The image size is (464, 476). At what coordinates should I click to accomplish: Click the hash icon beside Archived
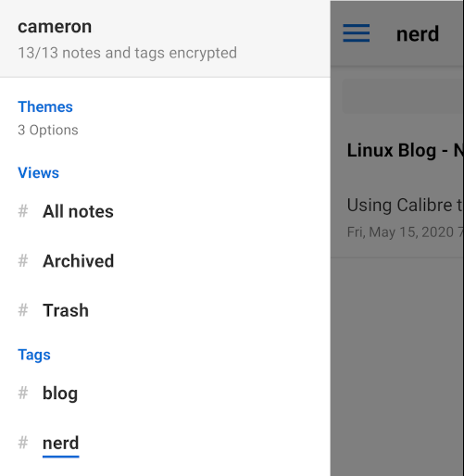pos(23,261)
